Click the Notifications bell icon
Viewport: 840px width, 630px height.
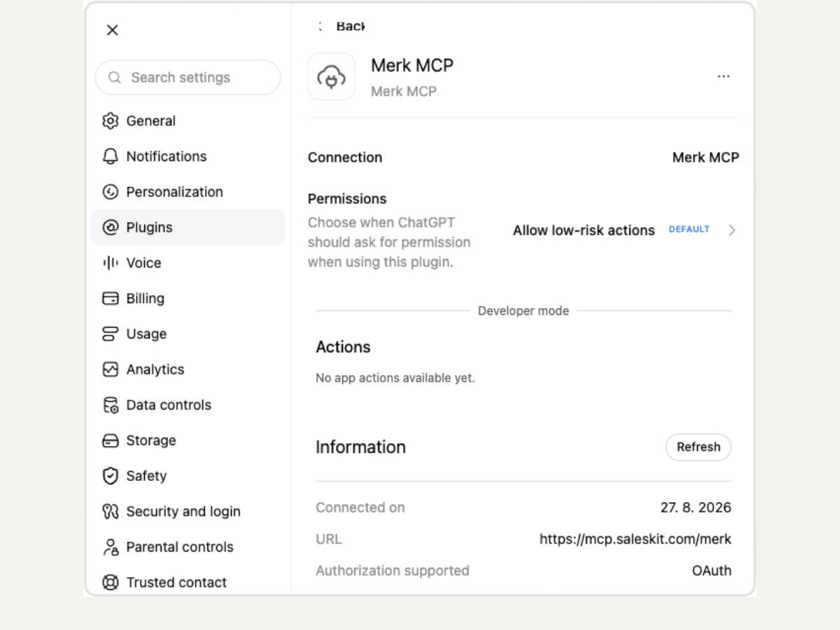(x=111, y=156)
